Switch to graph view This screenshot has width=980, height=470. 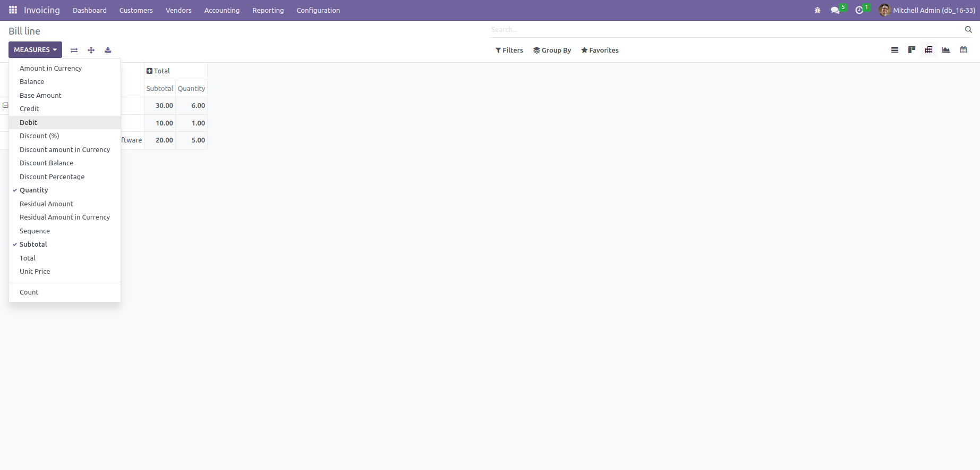click(946, 50)
